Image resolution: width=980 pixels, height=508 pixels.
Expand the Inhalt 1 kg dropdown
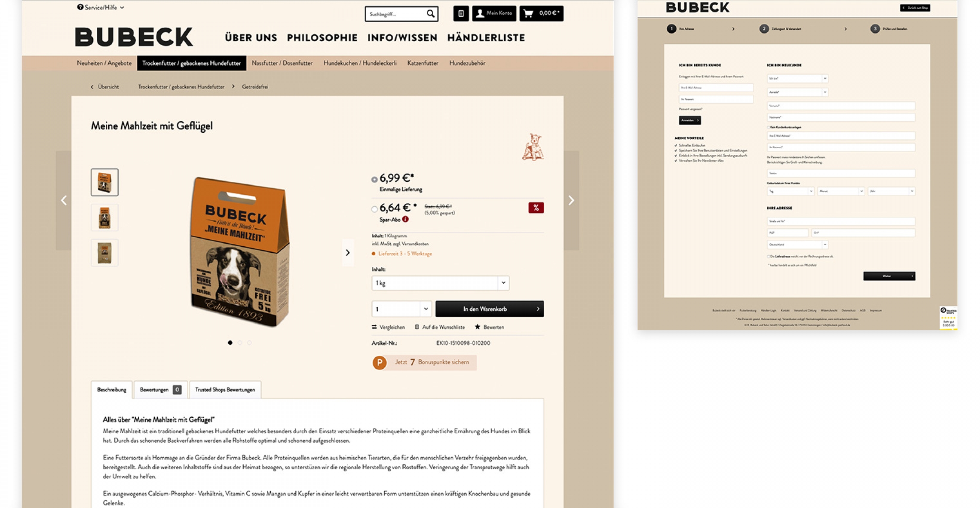point(441,283)
